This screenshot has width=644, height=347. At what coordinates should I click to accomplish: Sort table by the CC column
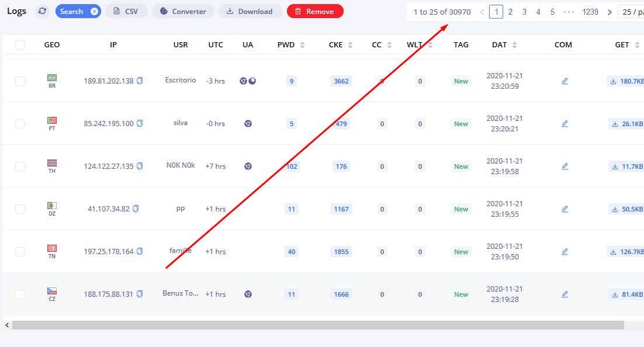pos(389,45)
